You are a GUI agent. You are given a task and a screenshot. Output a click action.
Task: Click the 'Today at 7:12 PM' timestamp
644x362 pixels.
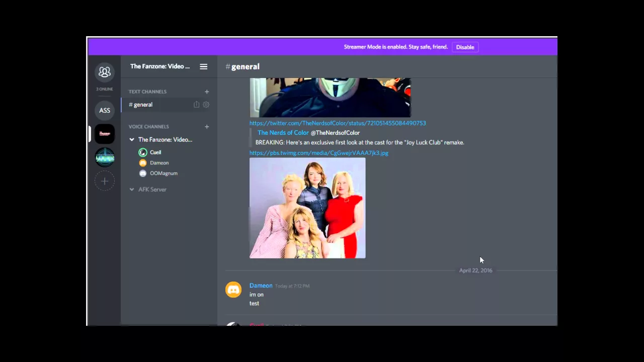[x=292, y=286]
